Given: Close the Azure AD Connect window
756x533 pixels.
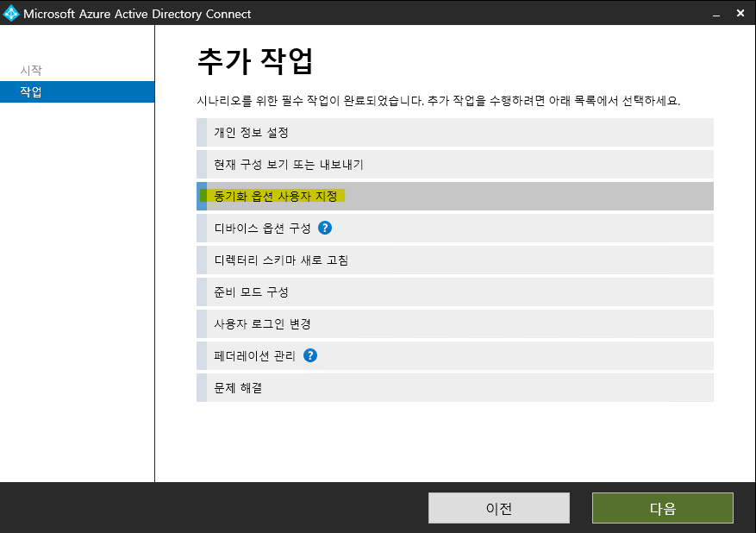Looking at the screenshot, I should [740, 14].
